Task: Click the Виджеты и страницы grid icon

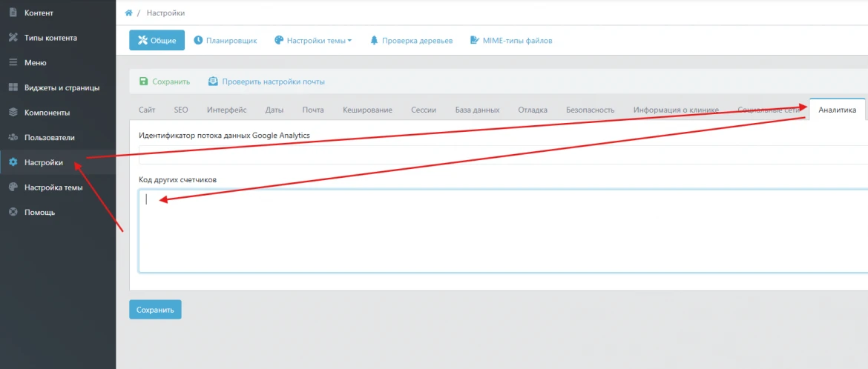Action: tap(13, 87)
